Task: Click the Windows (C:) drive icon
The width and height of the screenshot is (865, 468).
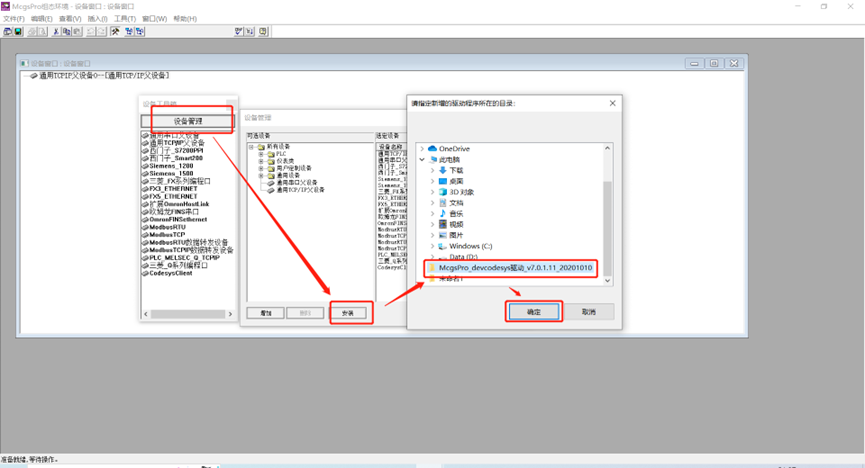Action: click(x=442, y=246)
